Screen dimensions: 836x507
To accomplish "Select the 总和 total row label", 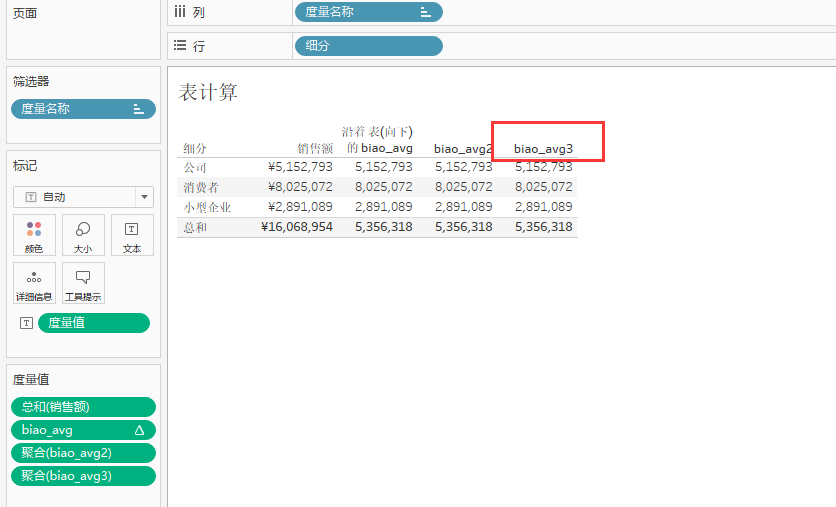I will 195,228.
